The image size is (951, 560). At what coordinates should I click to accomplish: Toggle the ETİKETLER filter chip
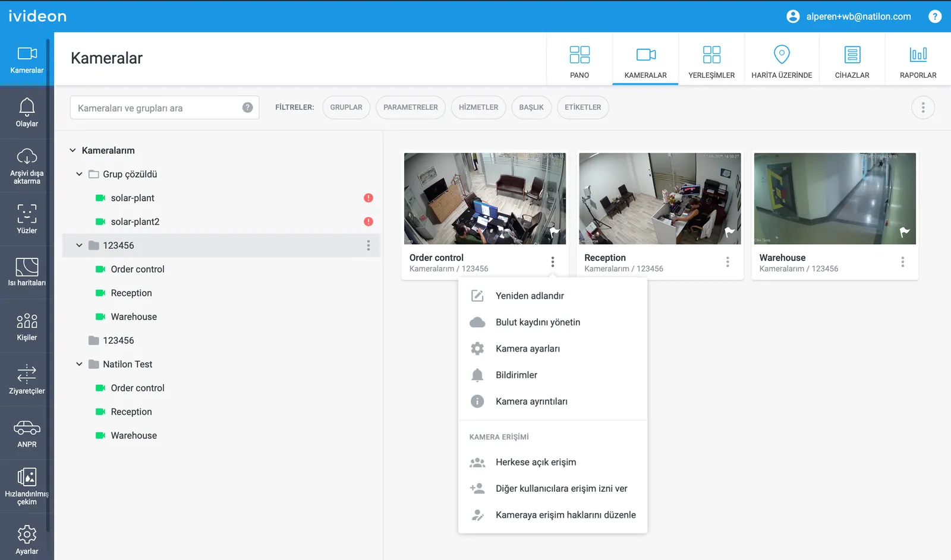pos(582,107)
